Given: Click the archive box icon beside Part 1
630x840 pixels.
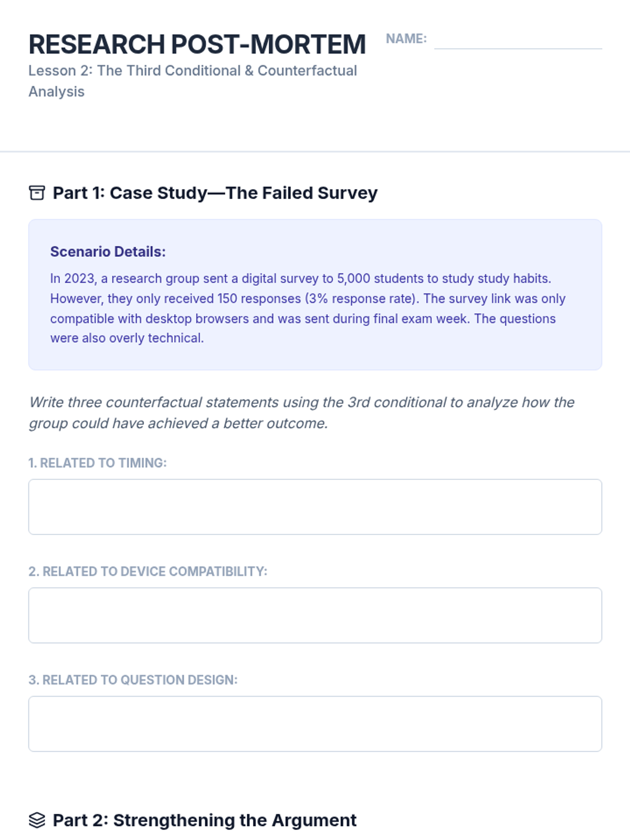Looking at the screenshot, I should pos(37,193).
